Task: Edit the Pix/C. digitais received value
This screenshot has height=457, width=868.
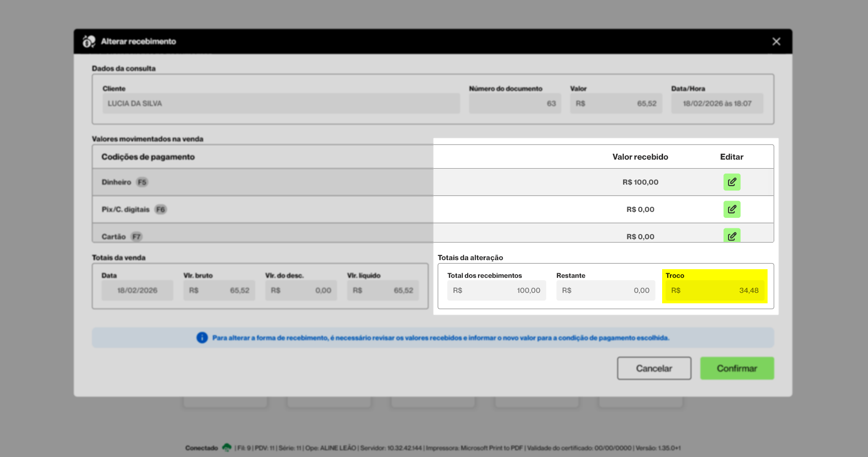Action: [732, 209]
